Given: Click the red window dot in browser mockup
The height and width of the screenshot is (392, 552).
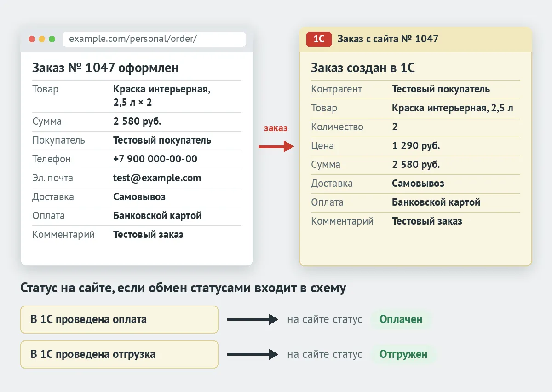Looking at the screenshot, I should [32, 39].
